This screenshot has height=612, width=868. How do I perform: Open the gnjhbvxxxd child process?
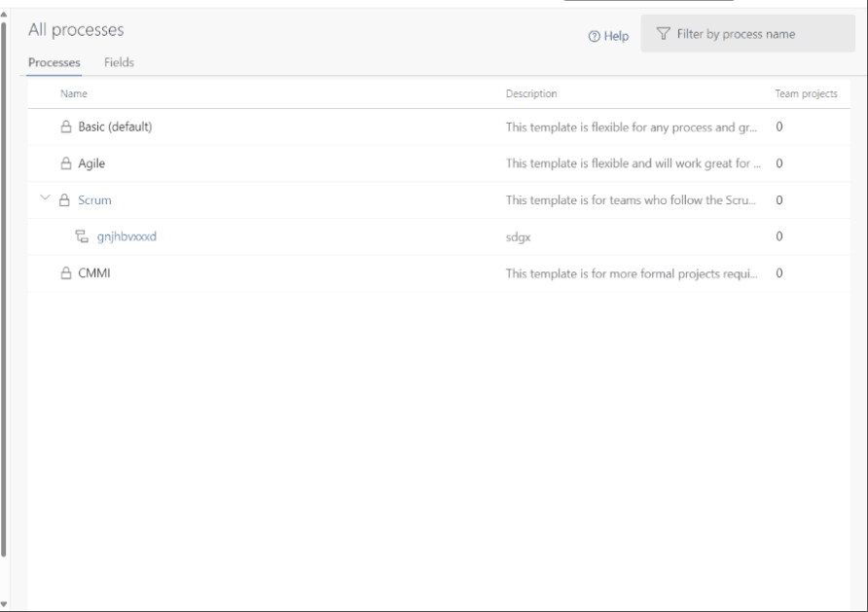(x=124, y=236)
